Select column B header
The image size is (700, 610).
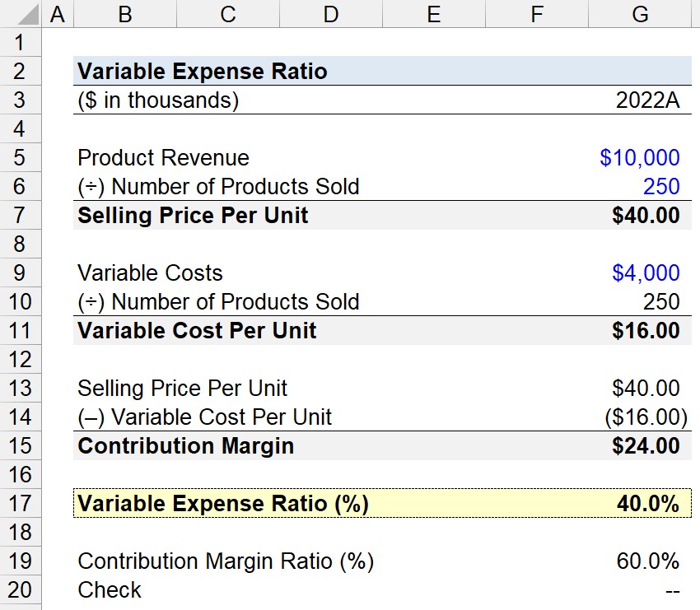tap(125, 13)
